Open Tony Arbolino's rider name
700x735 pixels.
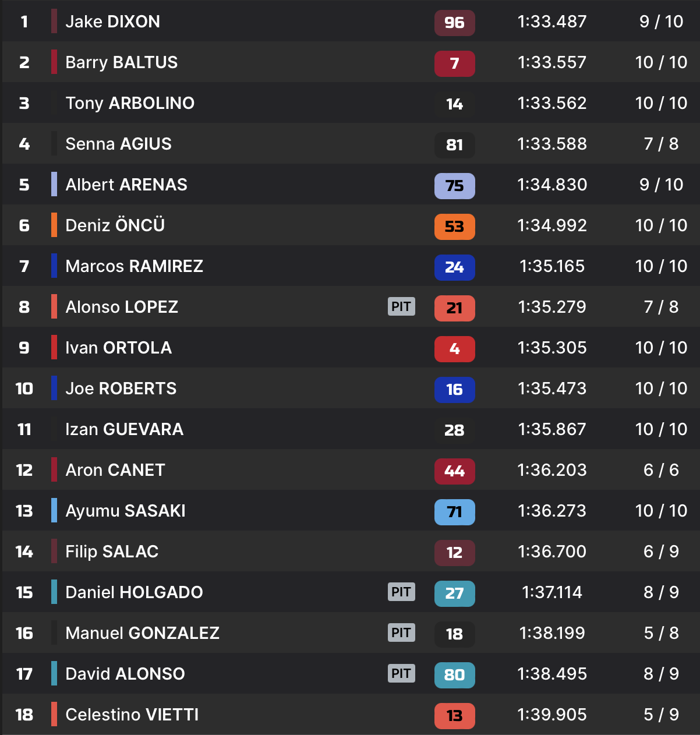tap(130, 103)
